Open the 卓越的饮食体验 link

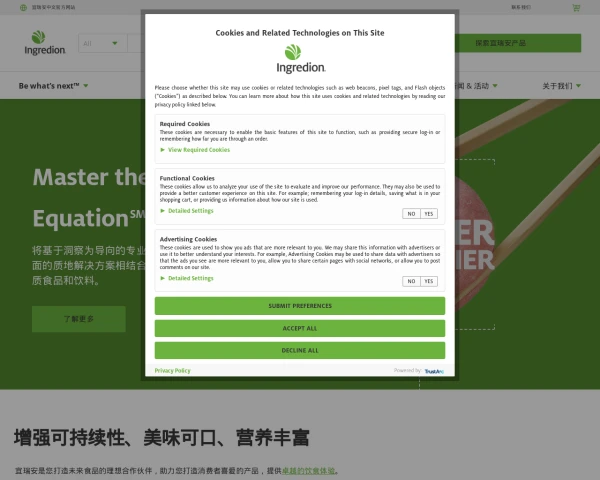(x=308, y=471)
